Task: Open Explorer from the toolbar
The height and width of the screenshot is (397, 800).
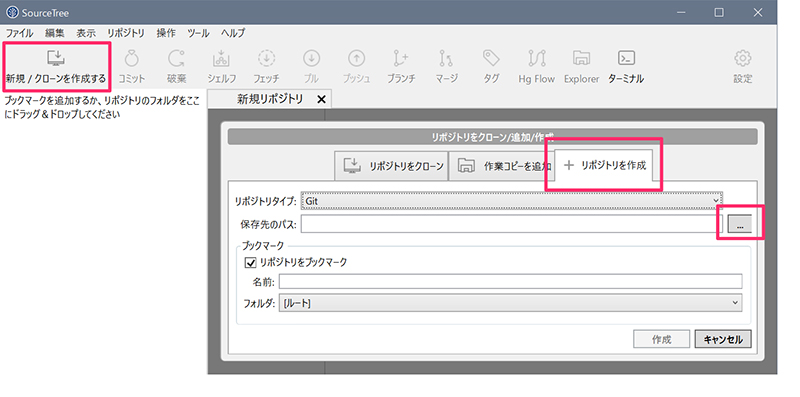Action: (581, 66)
